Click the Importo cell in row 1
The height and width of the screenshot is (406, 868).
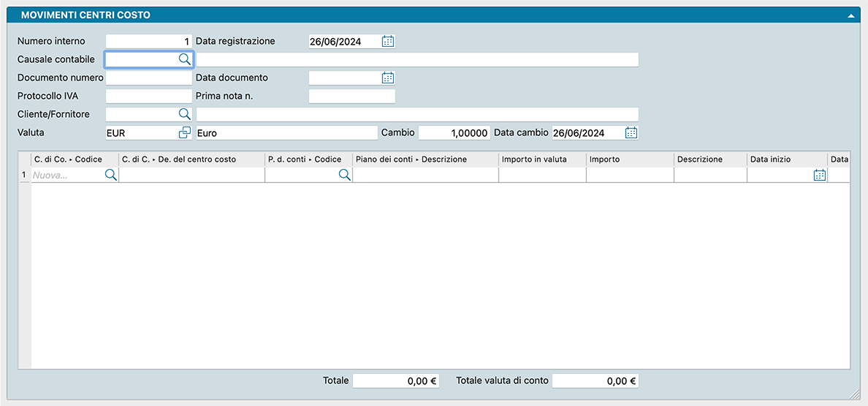pyautogui.click(x=630, y=175)
